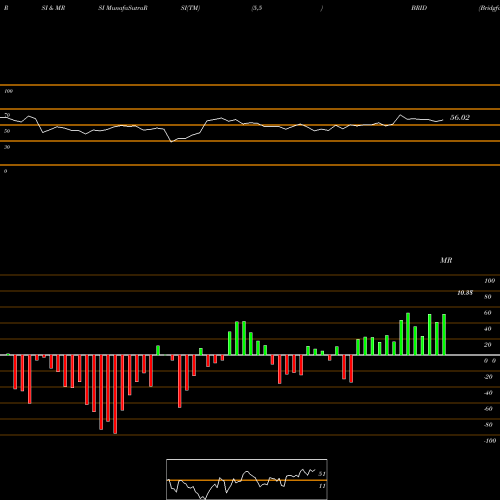The width and height of the screenshot is (500, 500).
Task: Click the 'SI(TM)' header label
Action: point(190,8)
